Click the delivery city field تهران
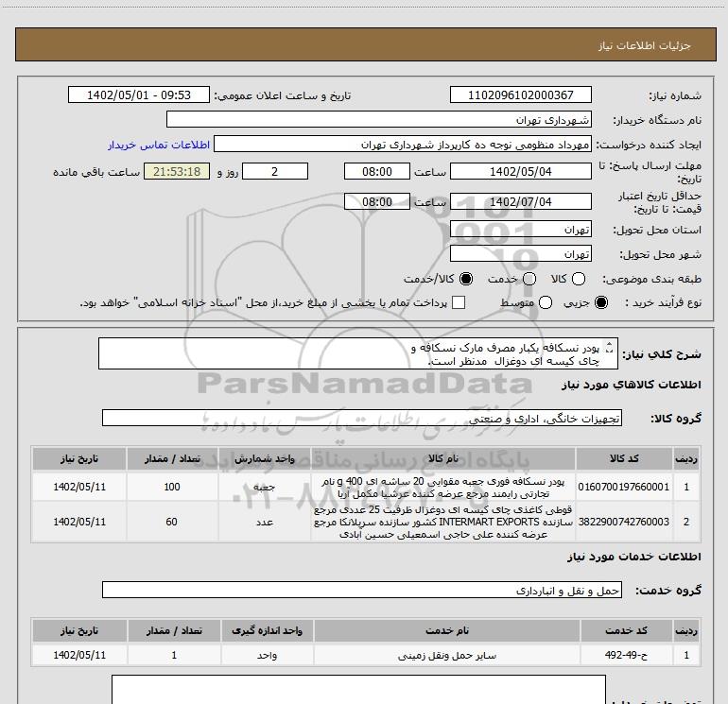The width and height of the screenshot is (728, 704). [x=520, y=254]
